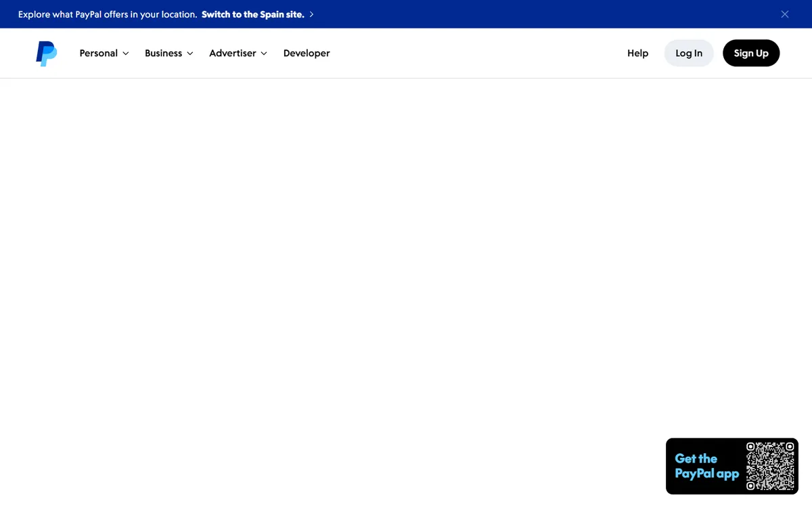Click the Log In button
The image size is (812, 508).
click(x=689, y=54)
